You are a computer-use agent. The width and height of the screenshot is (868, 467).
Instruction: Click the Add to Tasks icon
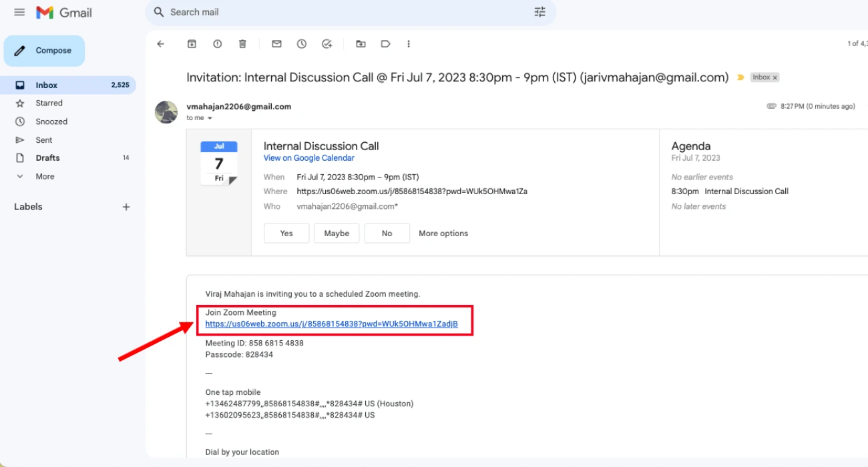[x=327, y=44]
